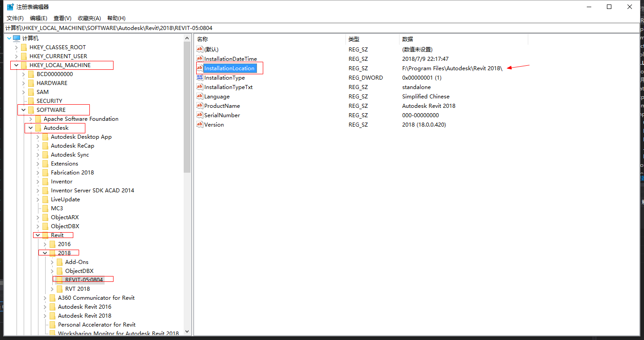The height and width of the screenshot is (340, 644).
Task: Click the string icon of (默认) value
Action: point(200,49)
